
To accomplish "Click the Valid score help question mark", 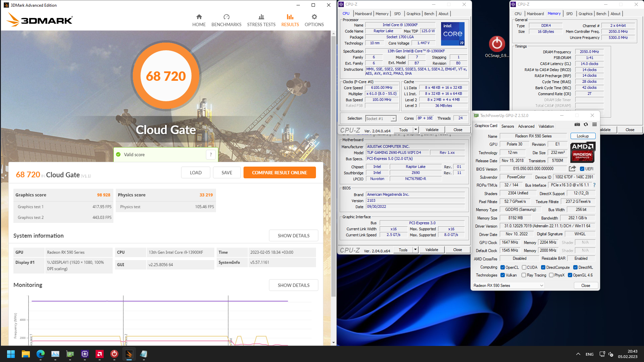I will click(x=211, y=155).
